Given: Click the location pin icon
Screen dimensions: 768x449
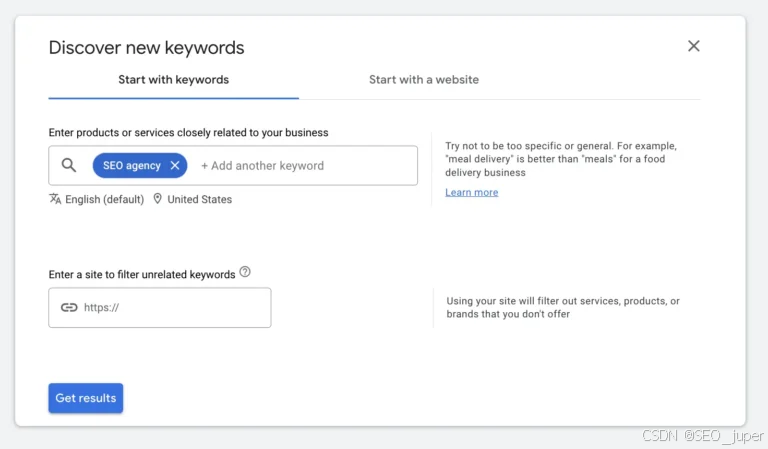Looking at the screenshot, I should [x=157, y=199].
